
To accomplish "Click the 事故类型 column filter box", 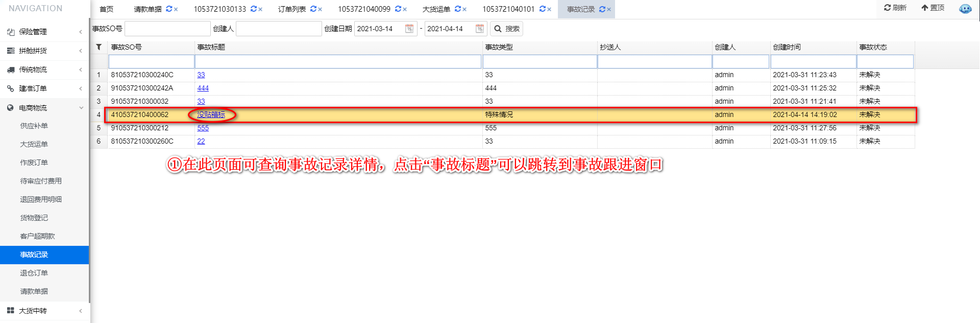I will point(540,61).
